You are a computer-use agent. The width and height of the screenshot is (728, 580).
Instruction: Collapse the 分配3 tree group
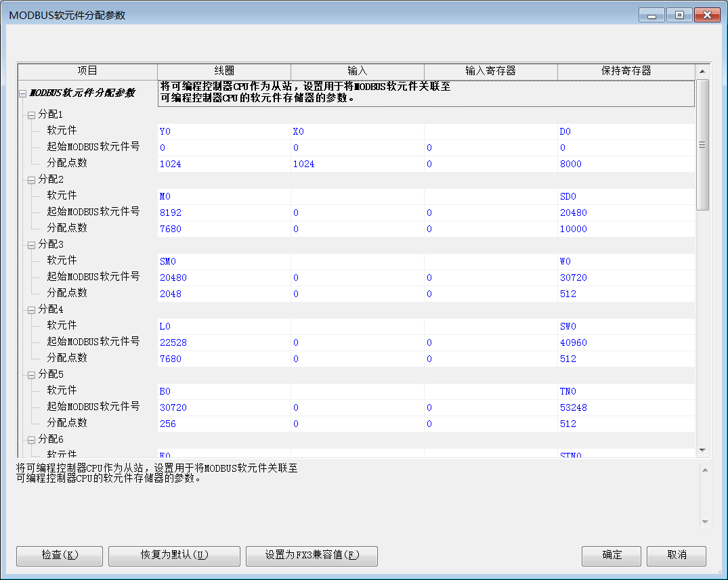[x=31, y=245]
